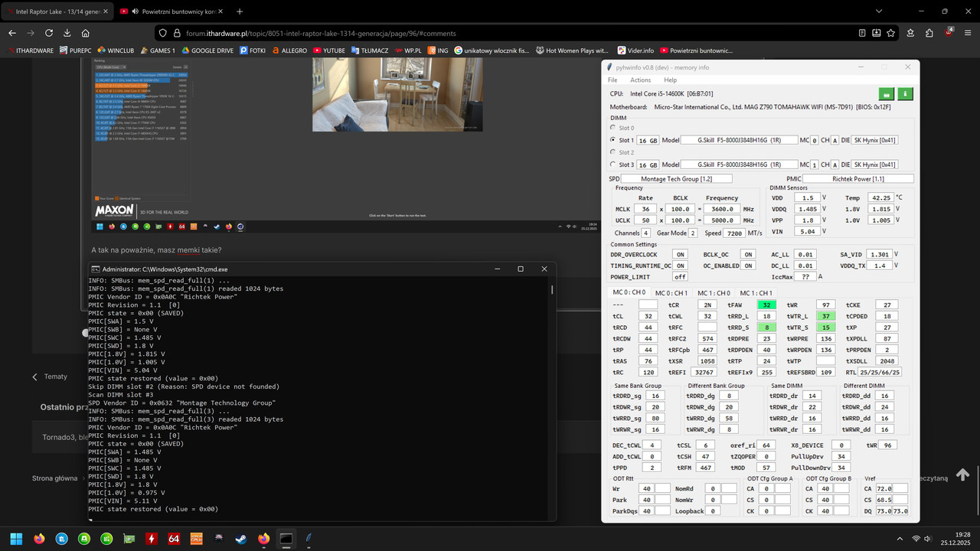Open Firefox downloads button
The width and height of the screenshot is (980, 551).
[x=67, y=33]
